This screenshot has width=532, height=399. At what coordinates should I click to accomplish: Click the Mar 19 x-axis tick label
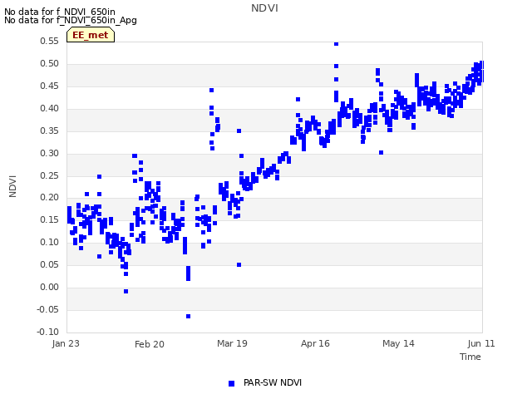(233, 343)
